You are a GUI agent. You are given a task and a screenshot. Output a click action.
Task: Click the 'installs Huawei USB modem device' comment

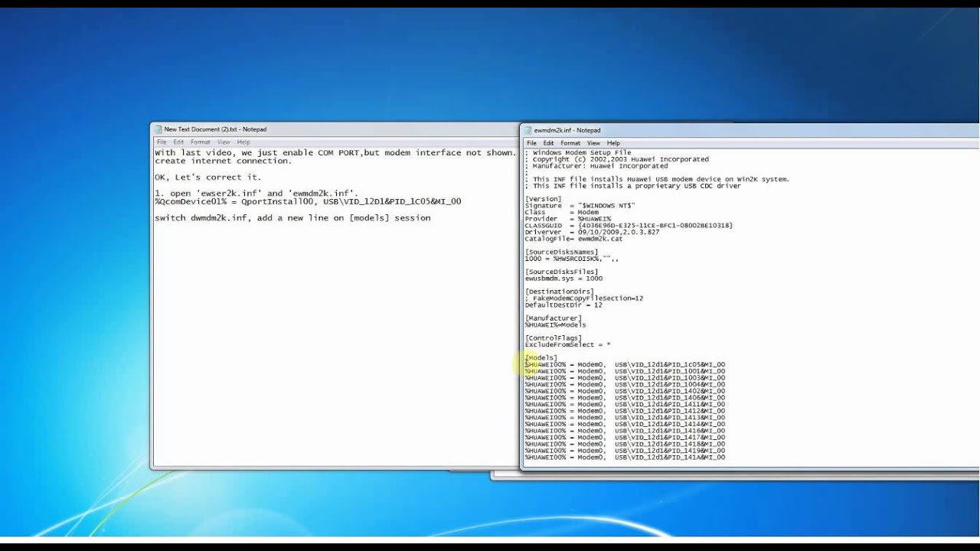point(657,179)
